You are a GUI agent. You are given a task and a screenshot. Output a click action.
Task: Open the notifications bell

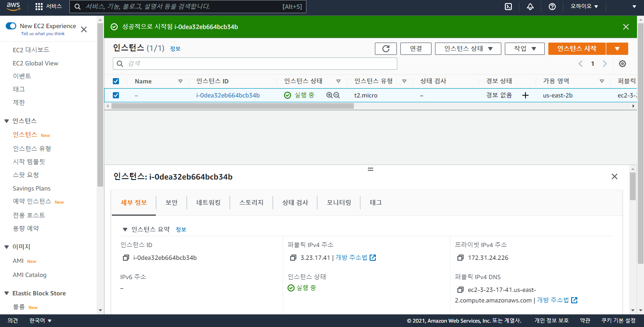[530, 7]
